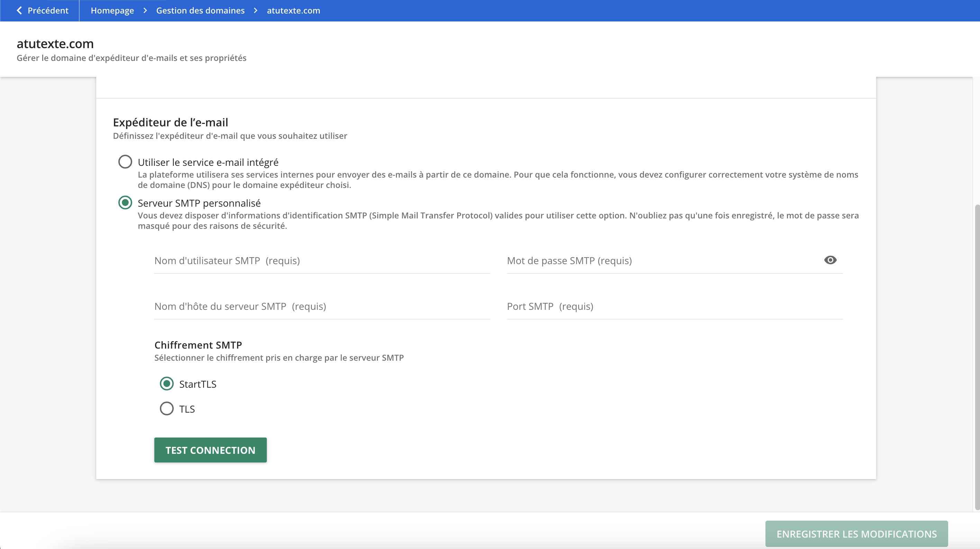Open the Homepage breadcrumb link
This screenshot has height=549, width=980.
tap(112, 10)
